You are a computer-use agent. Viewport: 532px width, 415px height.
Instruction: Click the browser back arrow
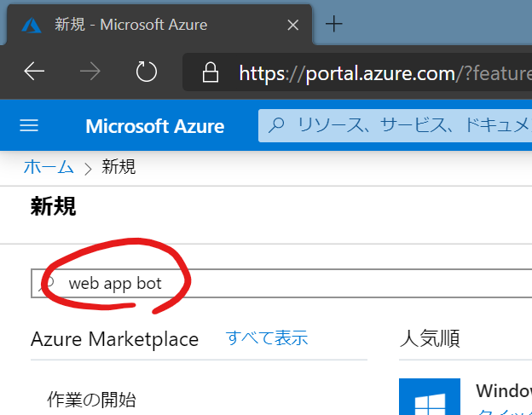coord(34,72)
